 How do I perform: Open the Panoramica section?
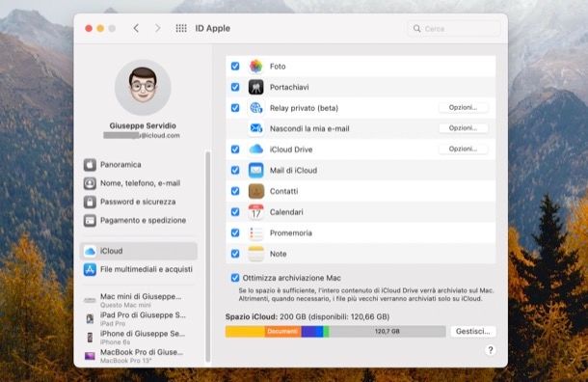click(139, 165)
